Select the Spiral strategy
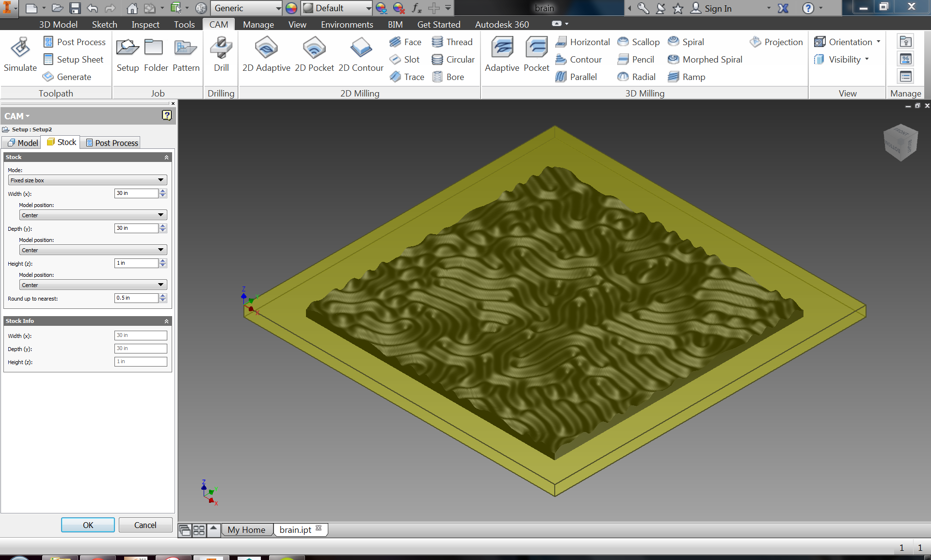Image resolution: width=931 pixels, height=560 pixels. pos(686,42)
